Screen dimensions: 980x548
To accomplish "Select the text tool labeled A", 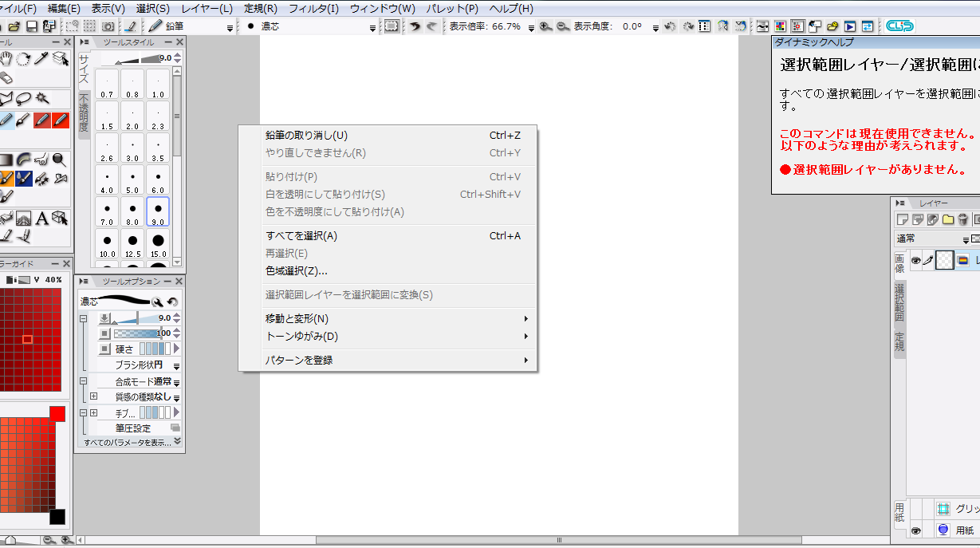I will (x=43, y=217).
